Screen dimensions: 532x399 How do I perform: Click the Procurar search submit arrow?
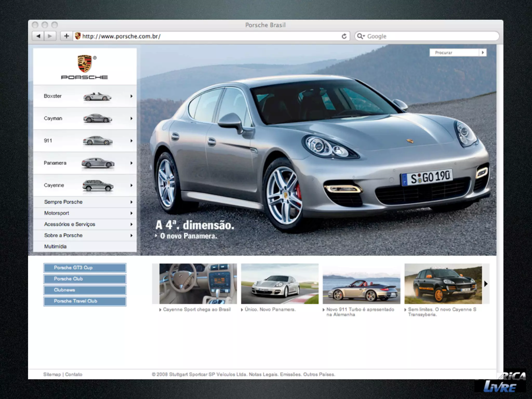click(483, 52)
